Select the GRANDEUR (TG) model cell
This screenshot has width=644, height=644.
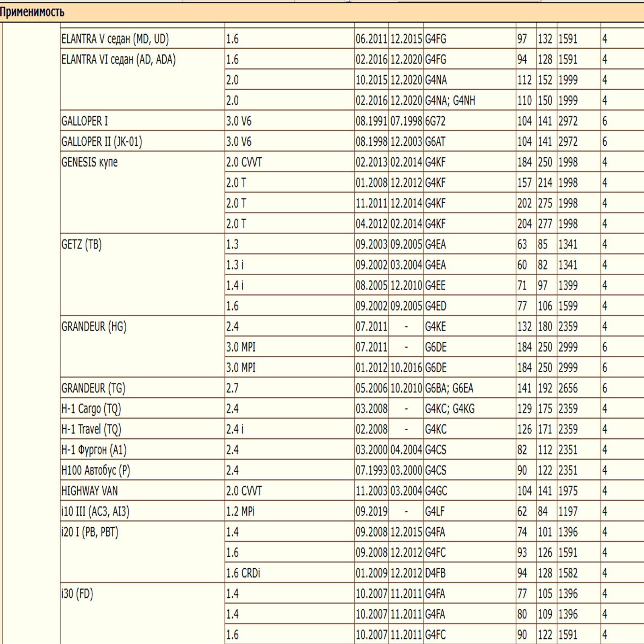(93, 388)
